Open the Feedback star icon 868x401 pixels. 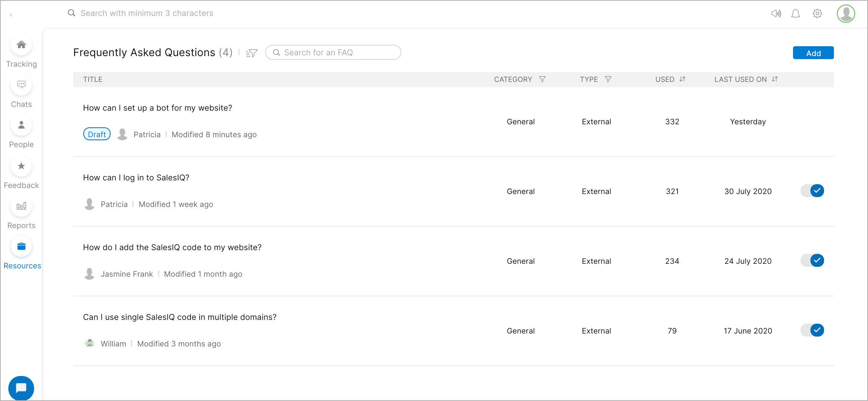21,166
